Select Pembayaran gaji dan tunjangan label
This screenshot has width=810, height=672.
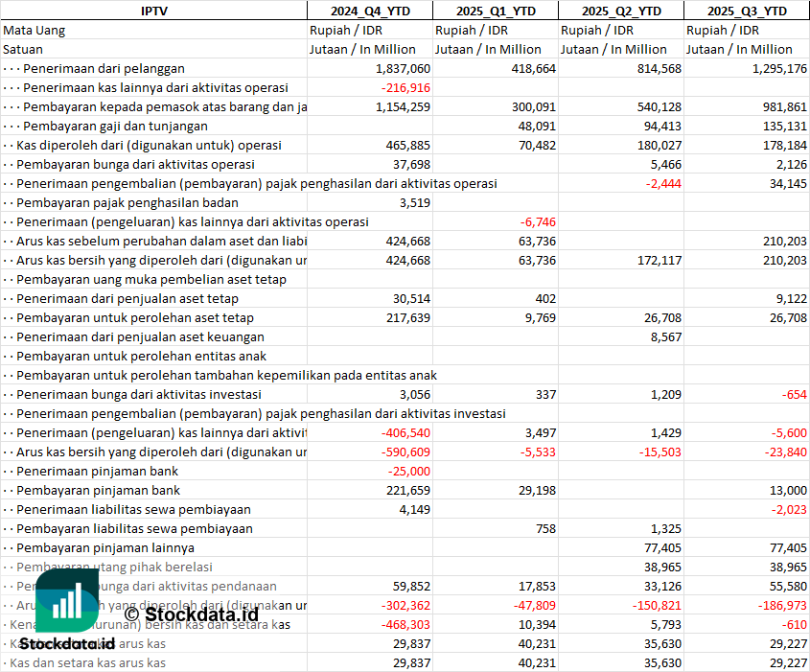[115, 126]
